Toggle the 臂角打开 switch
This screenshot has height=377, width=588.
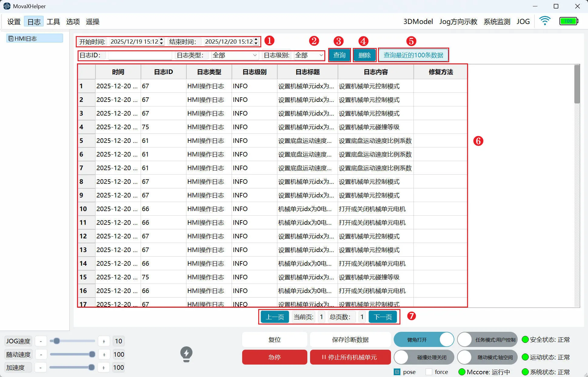(x=423, y=340)
